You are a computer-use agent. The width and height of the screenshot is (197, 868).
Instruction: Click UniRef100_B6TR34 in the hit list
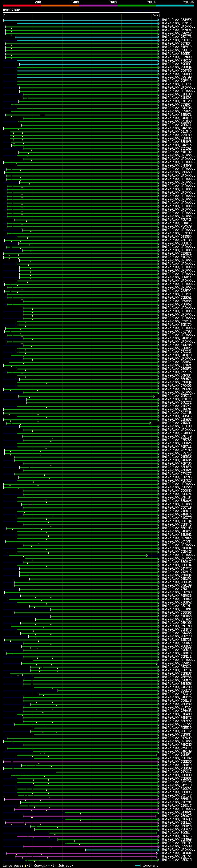(177, 43)
